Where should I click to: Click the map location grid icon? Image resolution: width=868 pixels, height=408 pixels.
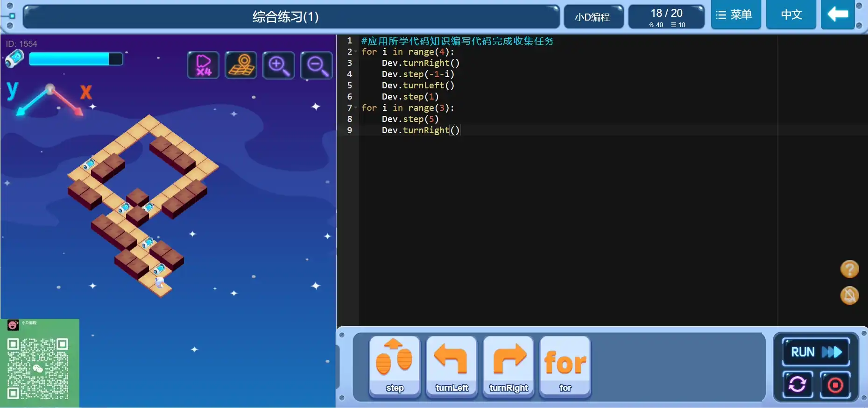click(241, 65)
